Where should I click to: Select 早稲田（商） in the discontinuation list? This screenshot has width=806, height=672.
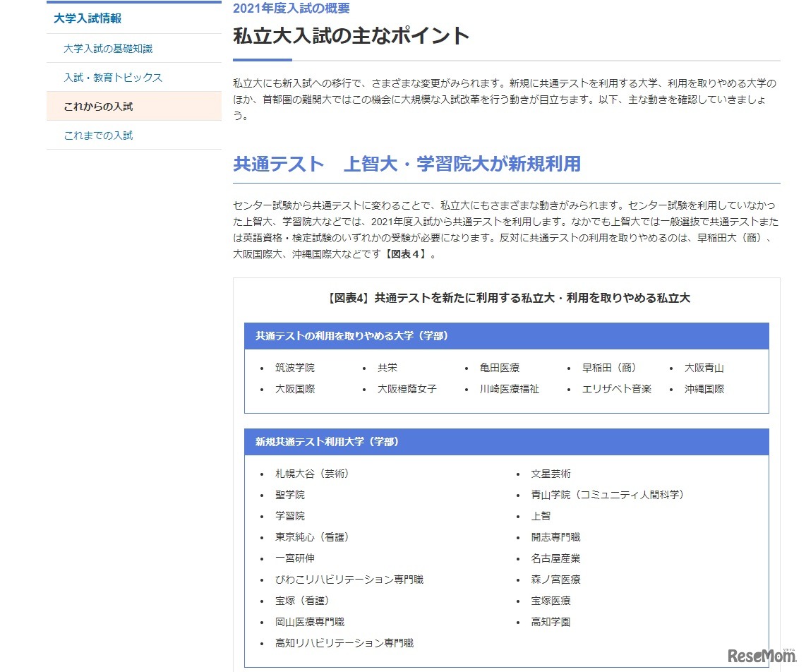tap(612, 367)
